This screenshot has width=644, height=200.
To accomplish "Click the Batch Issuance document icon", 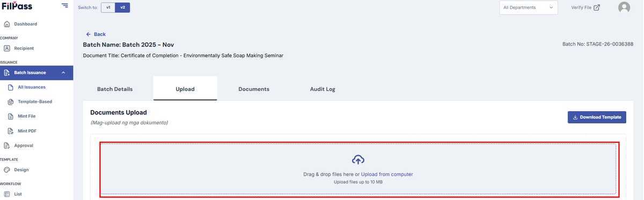I will 7,73.
